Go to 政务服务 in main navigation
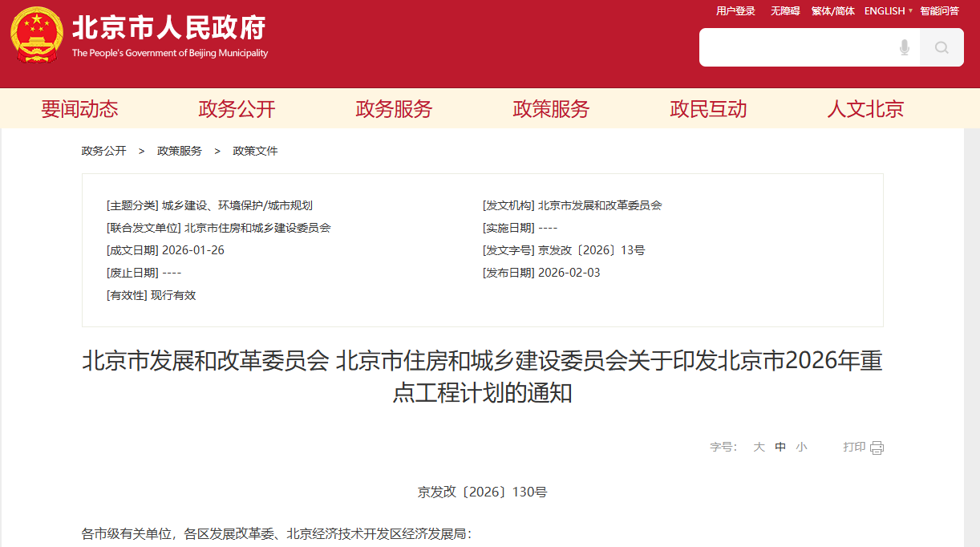This screenshot has width=980, height=547. coord(394,109)
